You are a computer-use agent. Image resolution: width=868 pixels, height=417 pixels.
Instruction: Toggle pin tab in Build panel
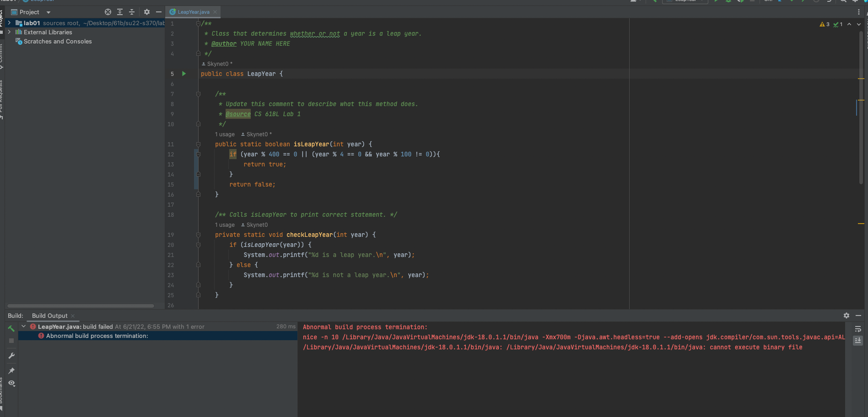(x=11, y=370)
